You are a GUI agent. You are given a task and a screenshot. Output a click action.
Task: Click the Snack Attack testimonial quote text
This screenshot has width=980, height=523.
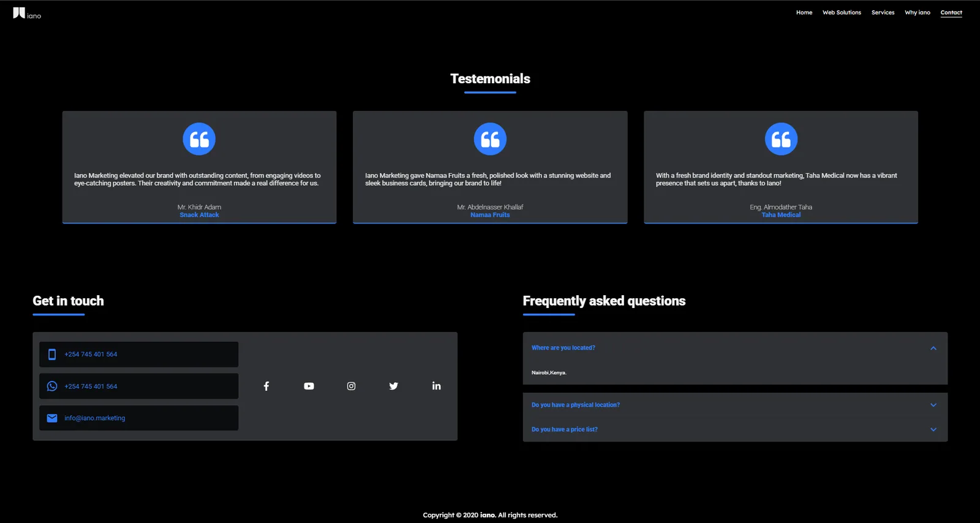coord(197,179)
